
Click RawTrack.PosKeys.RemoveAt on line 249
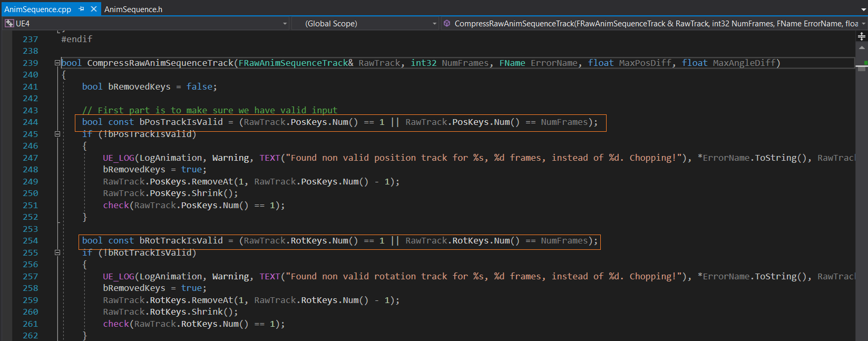point(168,181)
